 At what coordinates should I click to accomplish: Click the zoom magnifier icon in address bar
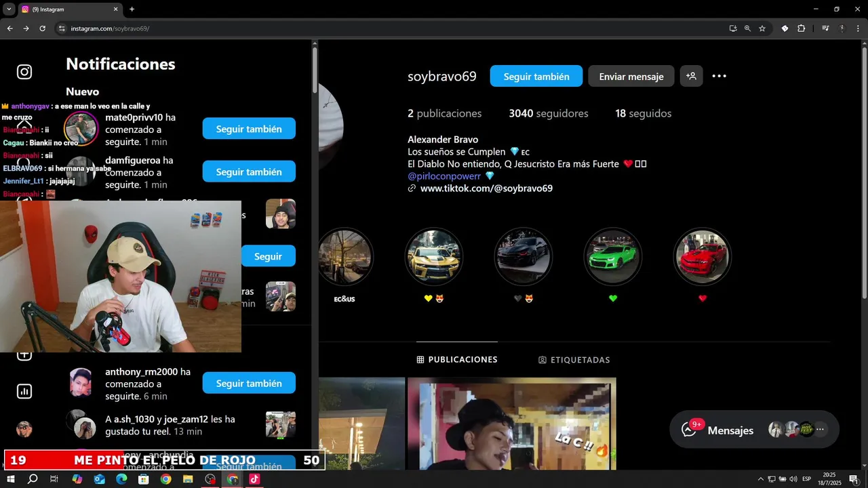coord(747,28)
